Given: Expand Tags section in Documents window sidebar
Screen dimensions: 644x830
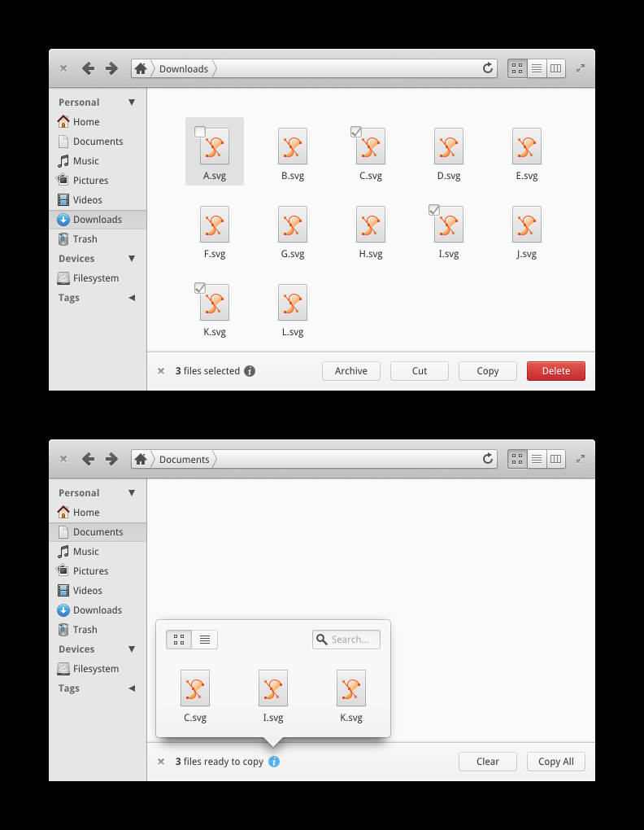Looking at the screenshot, I should tap(132, 688).
